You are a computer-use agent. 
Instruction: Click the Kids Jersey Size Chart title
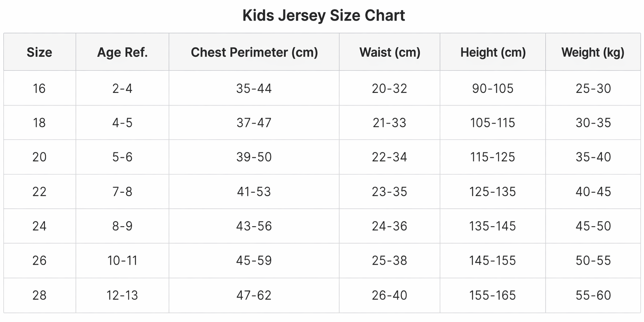[323, 16]
